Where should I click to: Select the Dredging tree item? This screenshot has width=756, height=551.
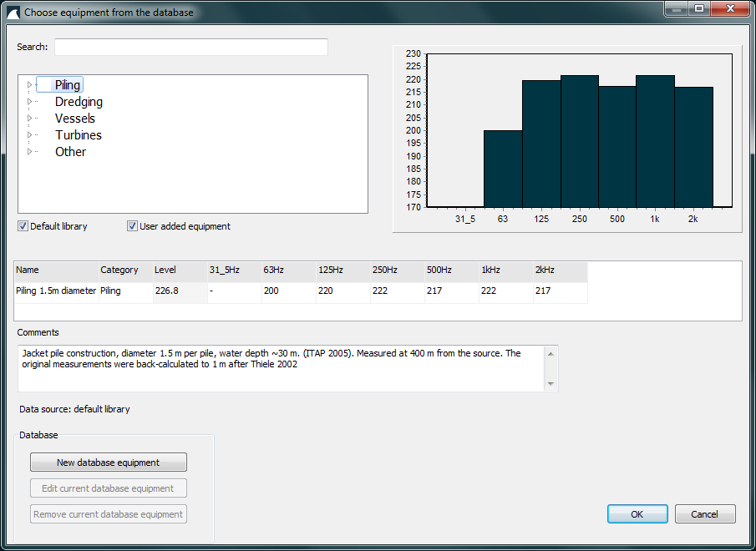(79, 102)
